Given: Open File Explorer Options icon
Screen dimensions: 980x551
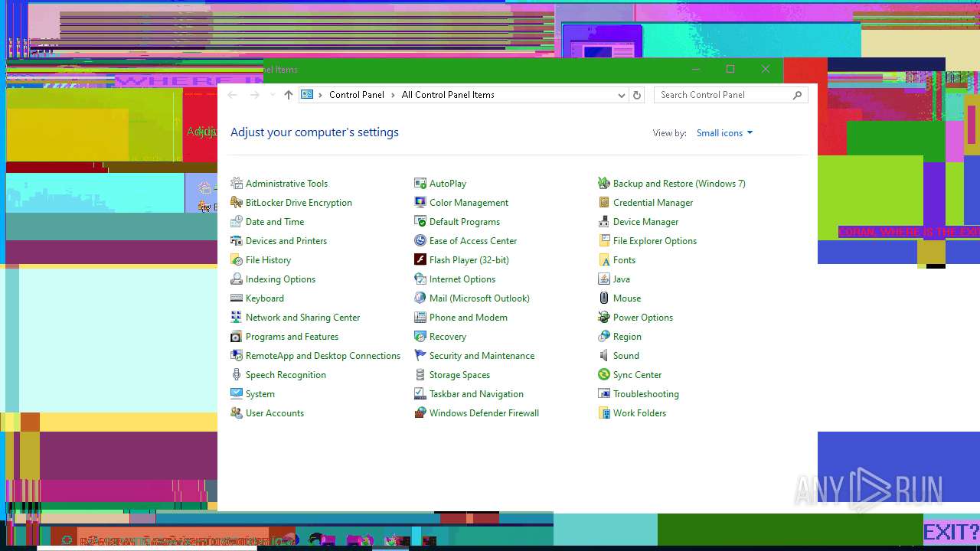Looking at the screenshot, I should pyautogui.click(x=604, y=241).
